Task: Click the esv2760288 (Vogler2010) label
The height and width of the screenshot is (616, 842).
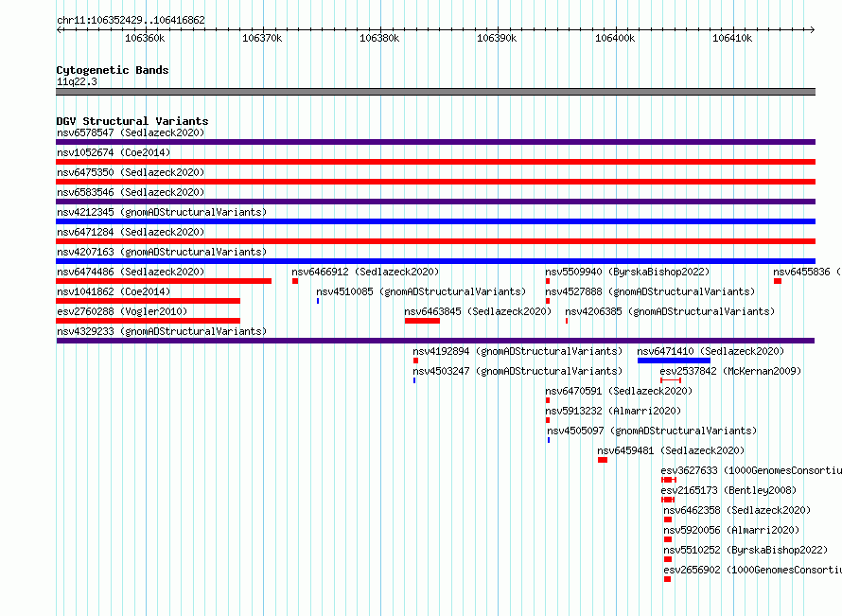Action: coord(122,311)
